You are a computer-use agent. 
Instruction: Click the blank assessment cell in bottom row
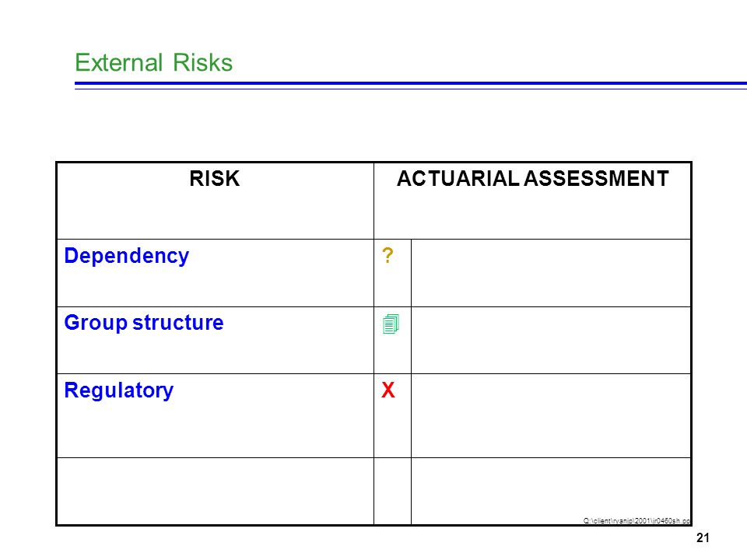pos(551,491)
